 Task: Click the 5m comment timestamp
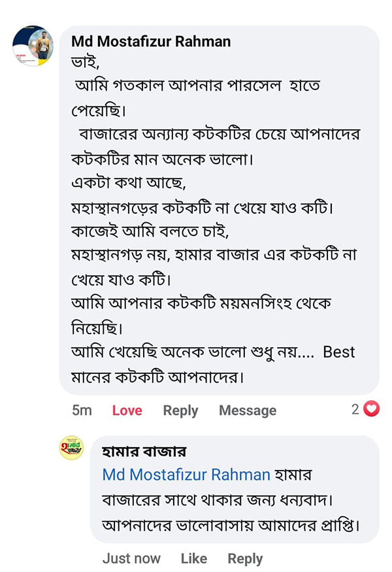(x=82, y=411)
